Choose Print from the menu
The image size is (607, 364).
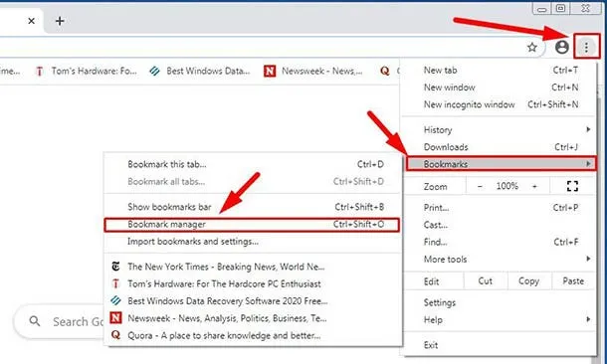point(500,208)
